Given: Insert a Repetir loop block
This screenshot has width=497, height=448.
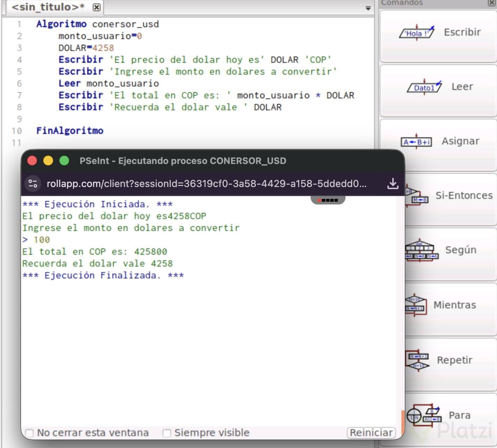Looking at the screenshot, I should pos(451,364).
